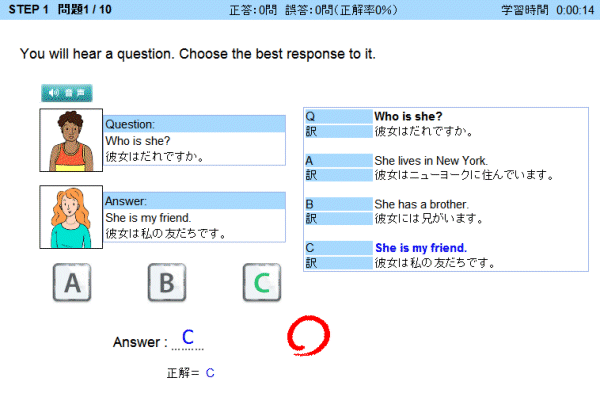600x393 pixels.
Task: Click the bold Q line "Who is she?"
Action: (x=408, y=116)
